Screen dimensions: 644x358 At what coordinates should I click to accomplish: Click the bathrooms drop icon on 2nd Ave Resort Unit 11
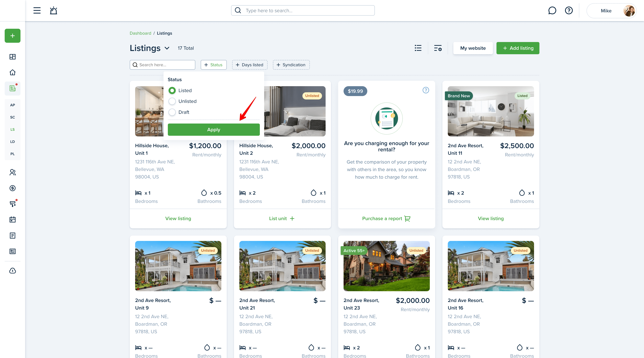click(x=522, y=193)
